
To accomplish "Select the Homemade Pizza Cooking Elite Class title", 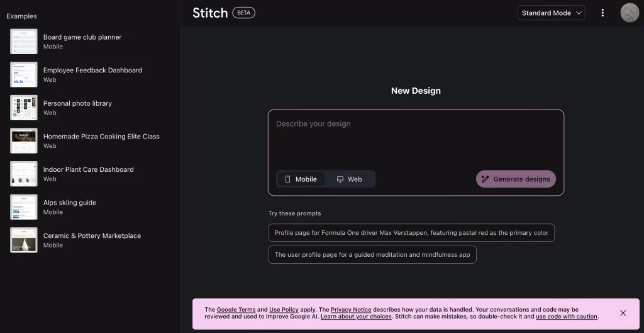I will point(101,137).
